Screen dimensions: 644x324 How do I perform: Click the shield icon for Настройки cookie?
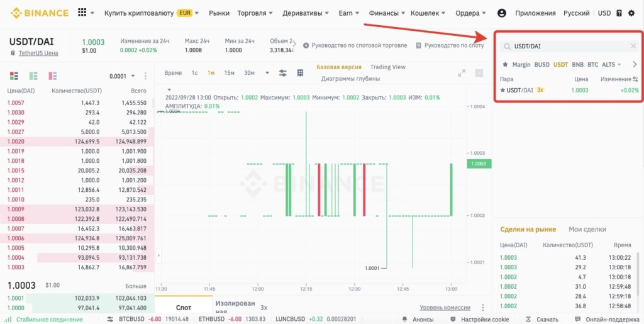click(453, 319)
